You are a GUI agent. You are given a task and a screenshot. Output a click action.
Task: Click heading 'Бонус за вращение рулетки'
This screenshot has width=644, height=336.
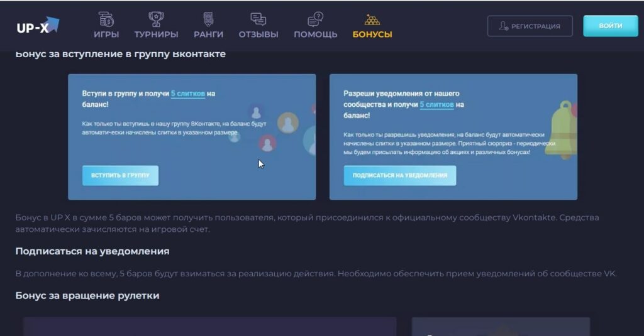[87, 295]
